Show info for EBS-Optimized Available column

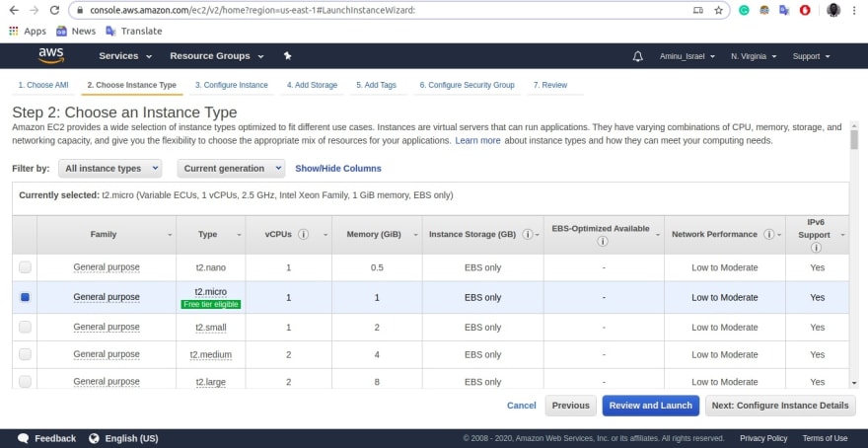click(603, 242)
